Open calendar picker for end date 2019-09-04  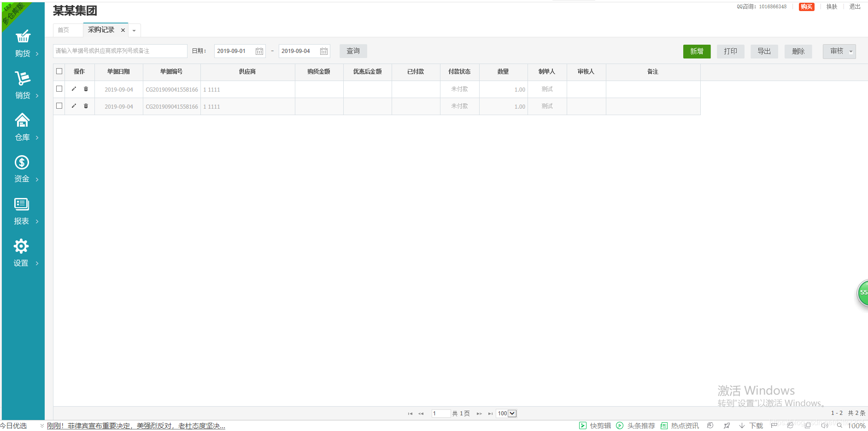tap(324, 51)
